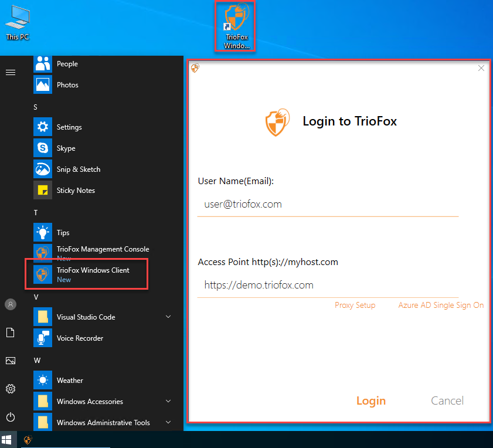Click the 'Windows Accessories' label
Viewport: 493px width, 448px height.
tap(90, 402)
